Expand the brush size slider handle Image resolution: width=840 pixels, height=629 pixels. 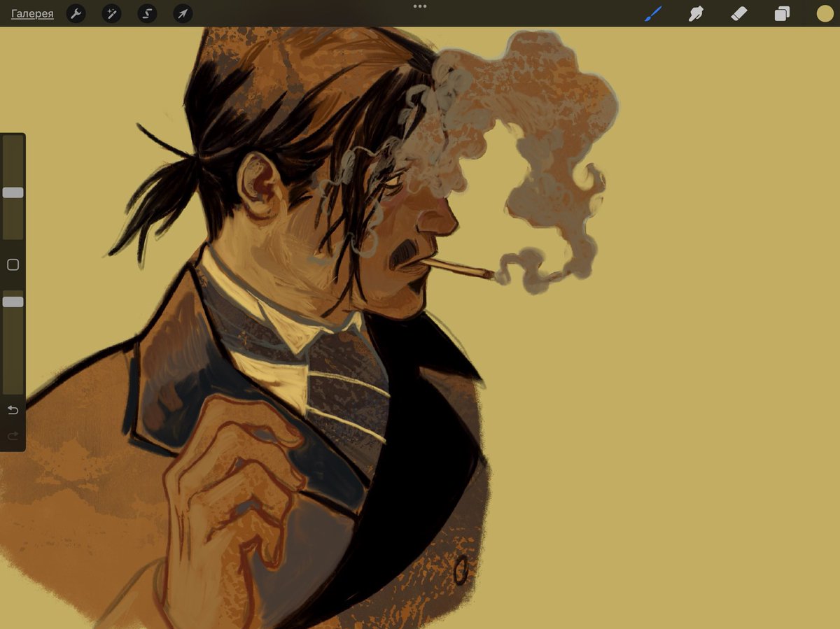[12, 192]
